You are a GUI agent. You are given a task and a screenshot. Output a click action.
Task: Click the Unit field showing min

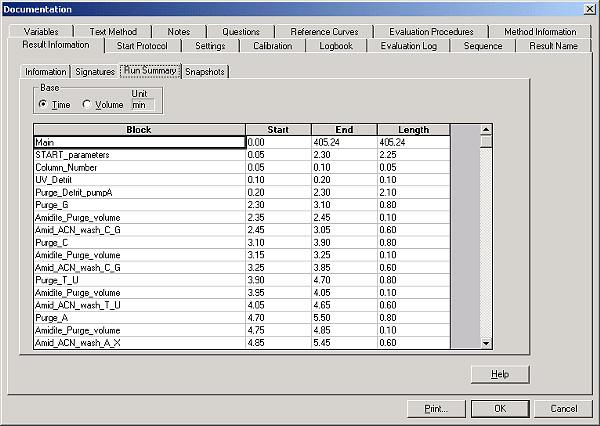(x=143, y=105)
